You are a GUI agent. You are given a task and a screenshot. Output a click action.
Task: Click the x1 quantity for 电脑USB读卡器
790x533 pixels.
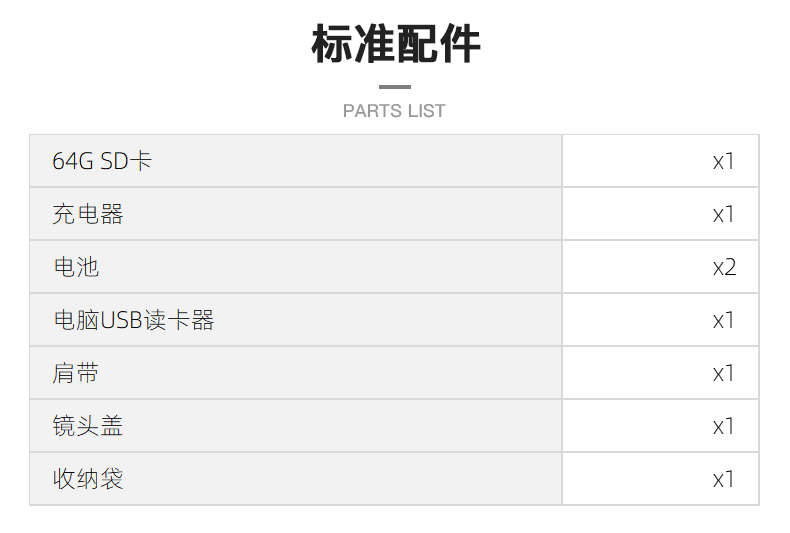pos(723,320)
